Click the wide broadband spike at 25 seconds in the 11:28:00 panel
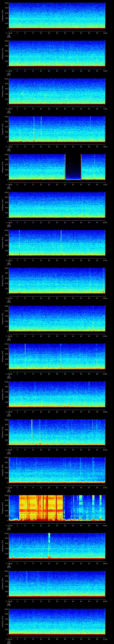Screen dimensions: 114x644 pos(49,546)
